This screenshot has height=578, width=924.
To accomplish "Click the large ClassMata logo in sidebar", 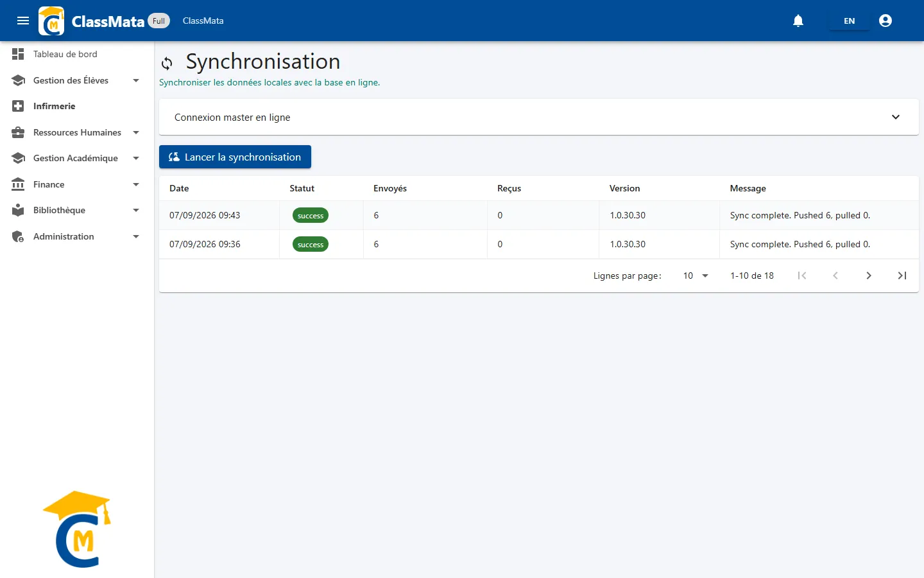I will tap(78, 529).
